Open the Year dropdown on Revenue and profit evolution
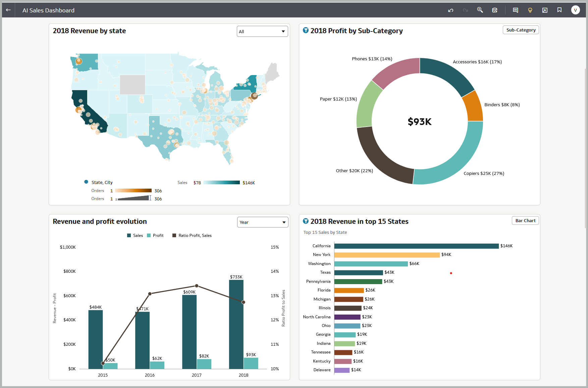The width and height of the screenshot is (588, 388). (262, 222)
